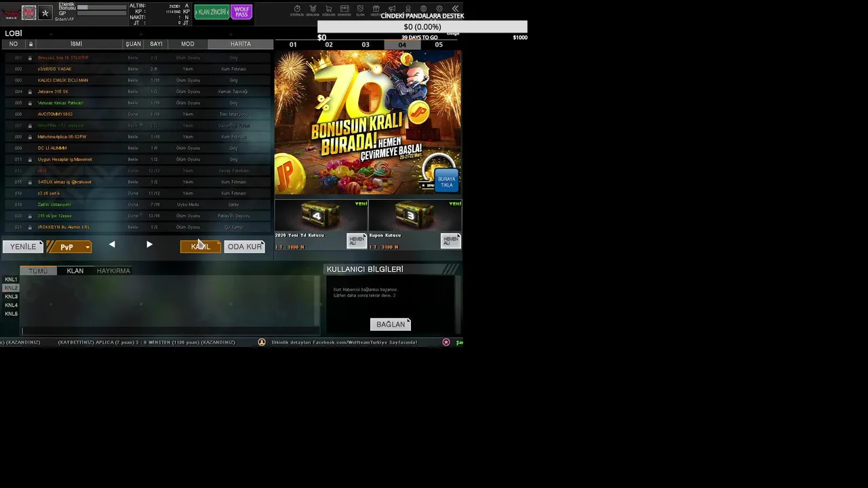868x488 pixels.
Task: Select channel KNL1
Action: tap(11, 279)
